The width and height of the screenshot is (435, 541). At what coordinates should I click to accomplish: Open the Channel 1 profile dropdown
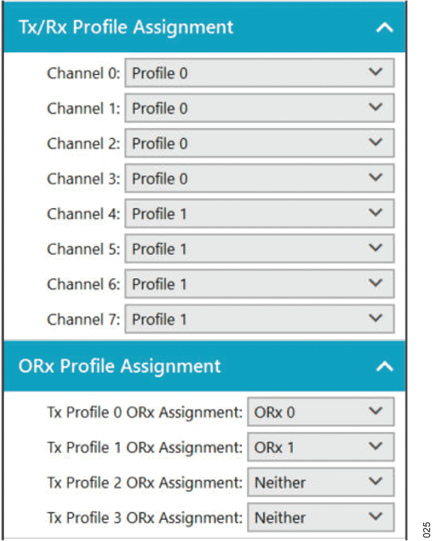(259, 108)
